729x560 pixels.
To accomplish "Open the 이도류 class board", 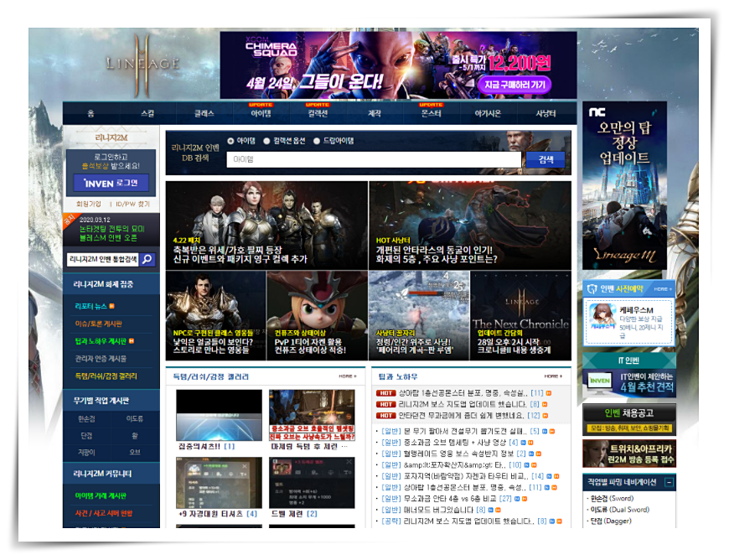I will [x=135, y=419].
